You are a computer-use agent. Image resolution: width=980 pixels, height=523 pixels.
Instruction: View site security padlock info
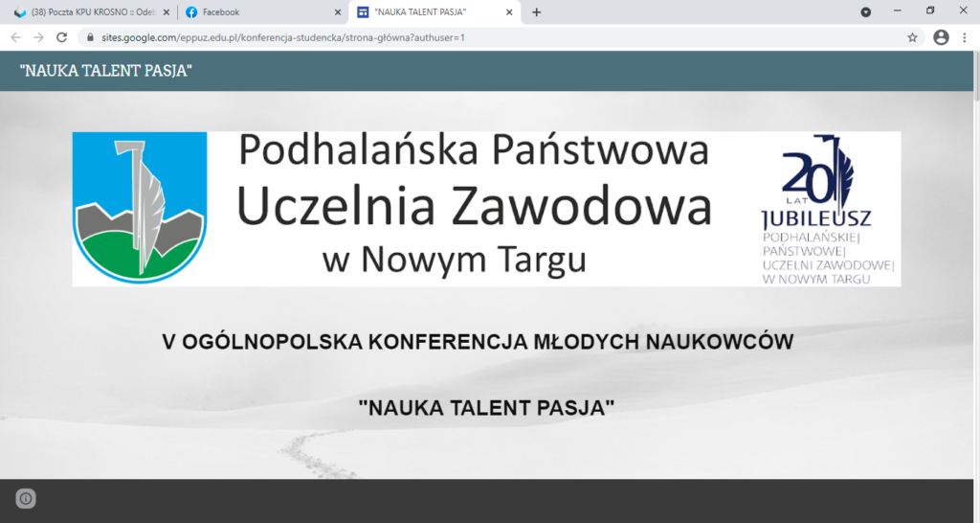[x=90, y=37]
